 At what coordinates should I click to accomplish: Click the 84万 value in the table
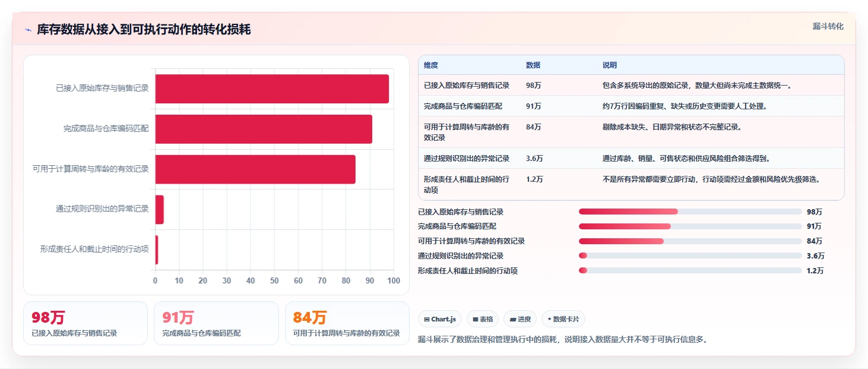tap(533, 127)
